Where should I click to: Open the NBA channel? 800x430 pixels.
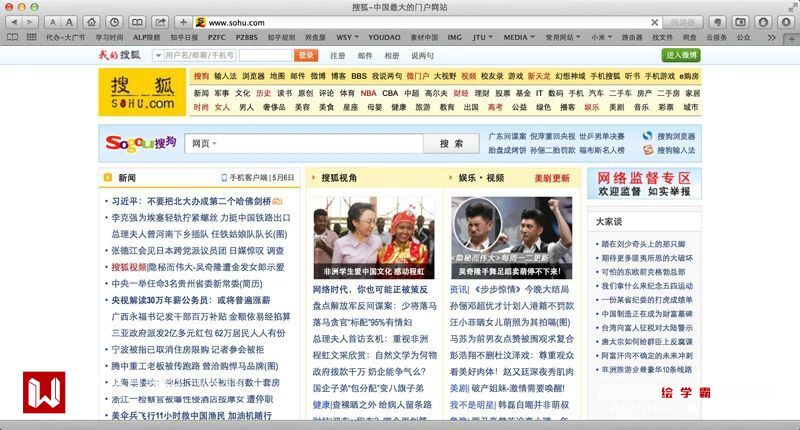click(368, 93)
